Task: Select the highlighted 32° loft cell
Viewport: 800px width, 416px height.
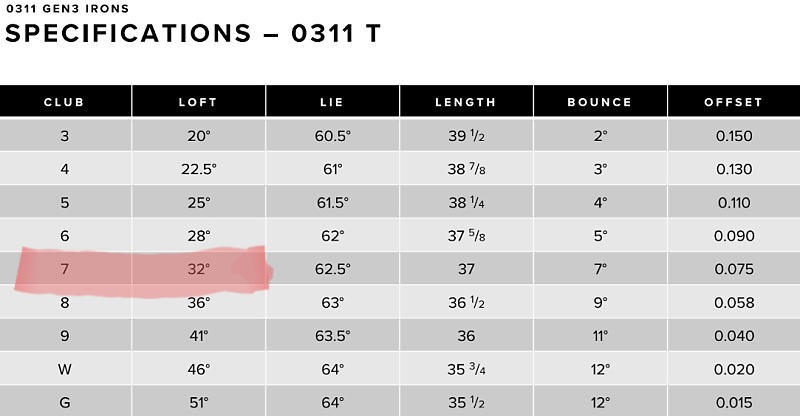Action: click(x=197, y=269)
